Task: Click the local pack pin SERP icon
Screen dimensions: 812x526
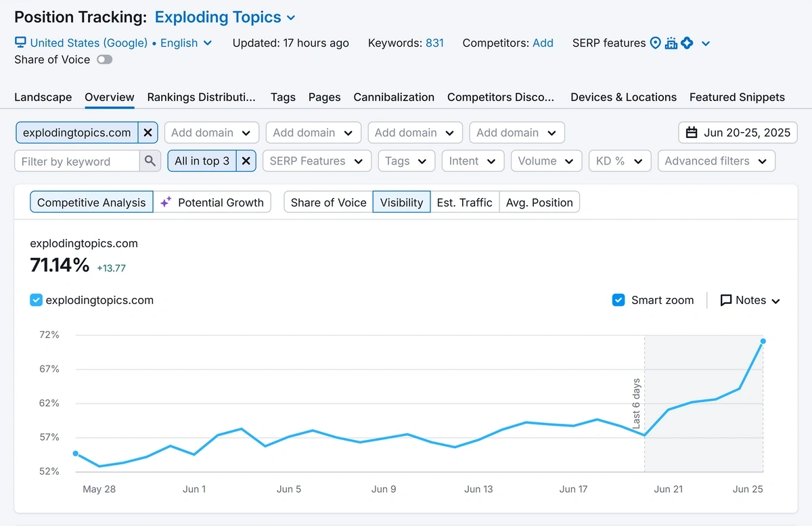Action: [655, 43]
